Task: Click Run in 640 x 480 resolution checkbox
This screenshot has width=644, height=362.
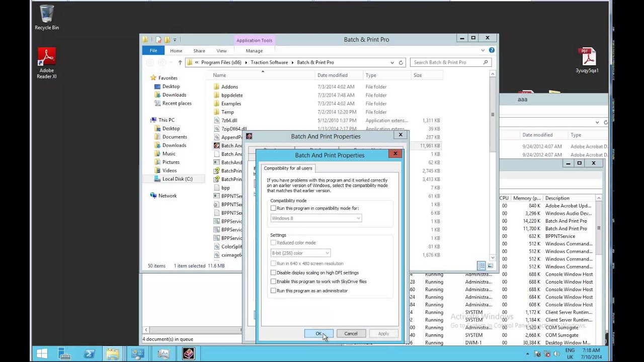Action: [x=273, y=263]
